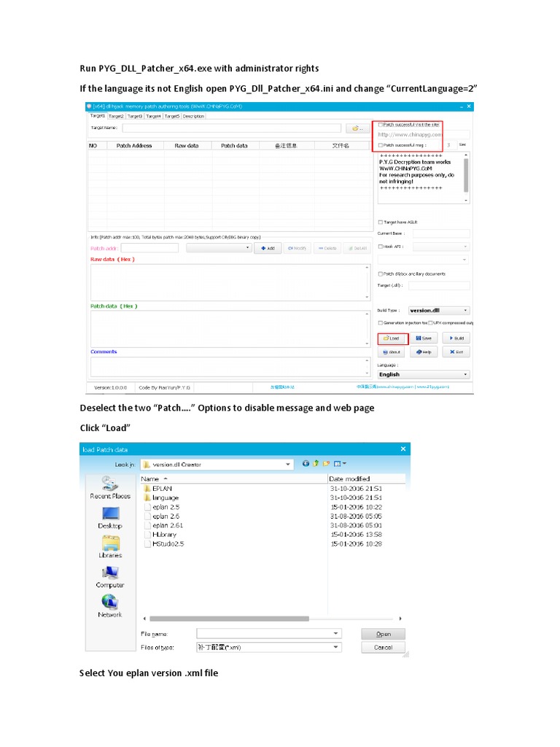Viewport: 560px width, 747px height.
Task: Click the Patch addr input field
Action: [x=149, y=248]
